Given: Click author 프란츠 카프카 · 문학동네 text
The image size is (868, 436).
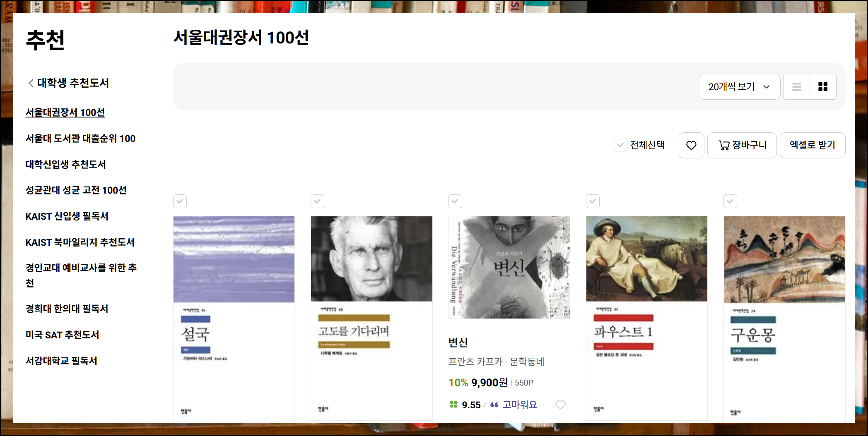Looking at the screenshot, I should point(496,362).
